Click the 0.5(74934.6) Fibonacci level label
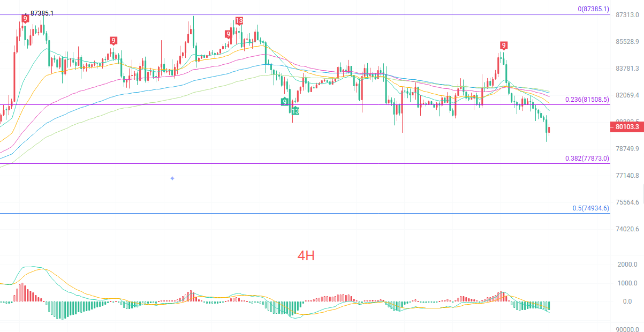 point(591,208)
